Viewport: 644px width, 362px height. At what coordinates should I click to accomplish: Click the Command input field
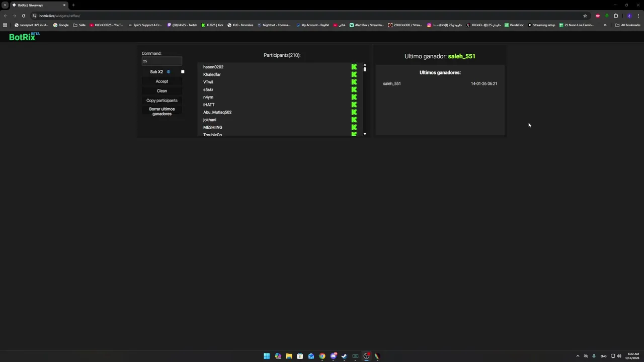point(162,61)
